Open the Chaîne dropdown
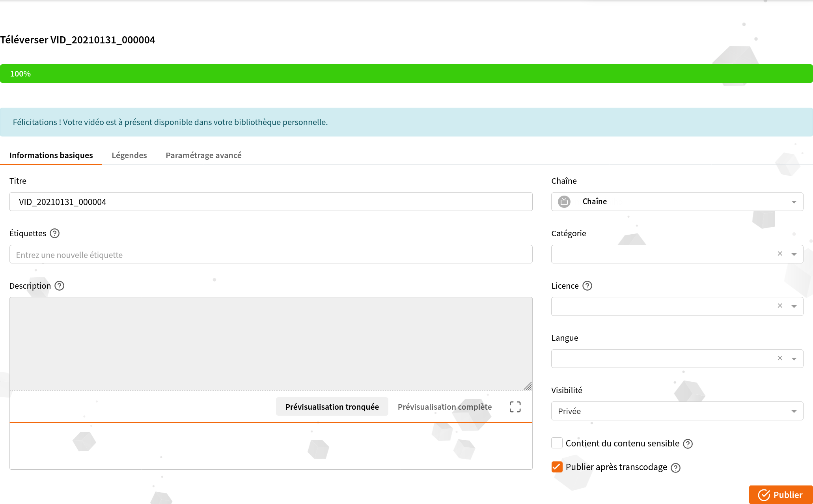 pyautogui.click(x=677, y=202)
